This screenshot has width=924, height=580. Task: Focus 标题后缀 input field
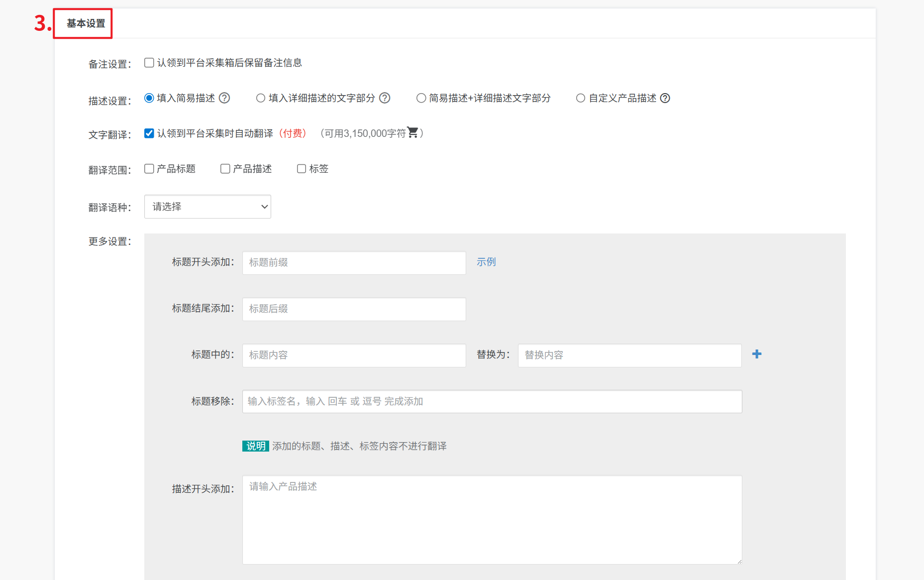point(354,309)
